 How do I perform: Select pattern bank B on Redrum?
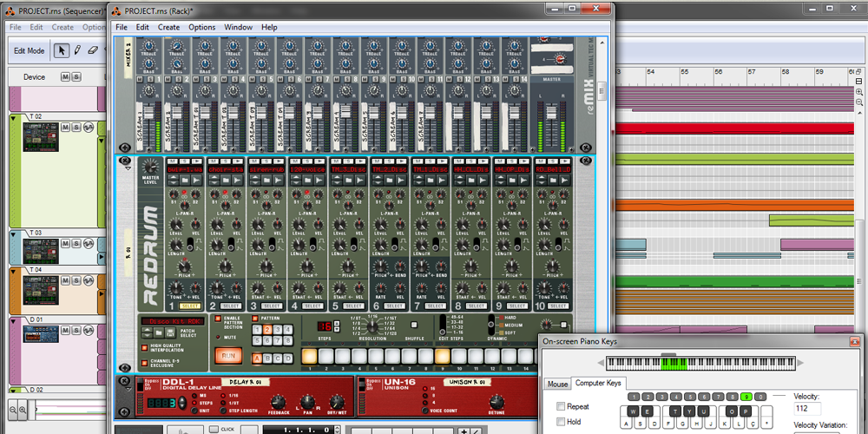[266, 358]
